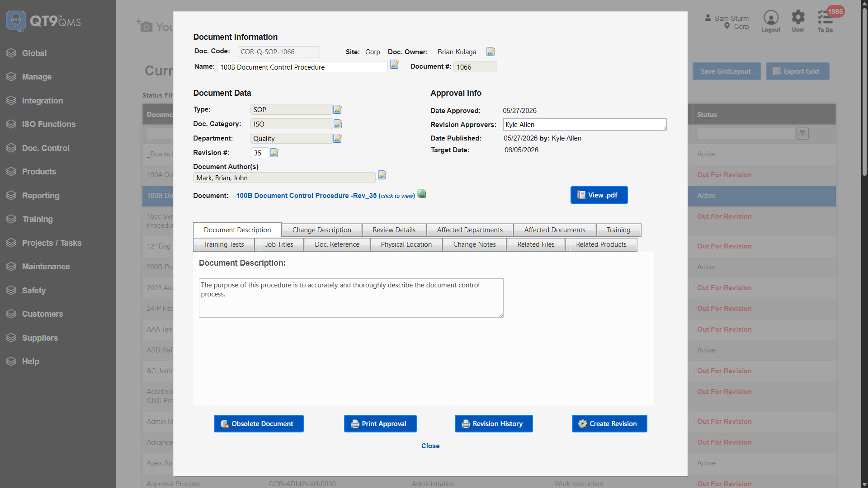Click the View .pdf button
The image size is (868, 488).
pyautogui.click(x=599, y=195)
